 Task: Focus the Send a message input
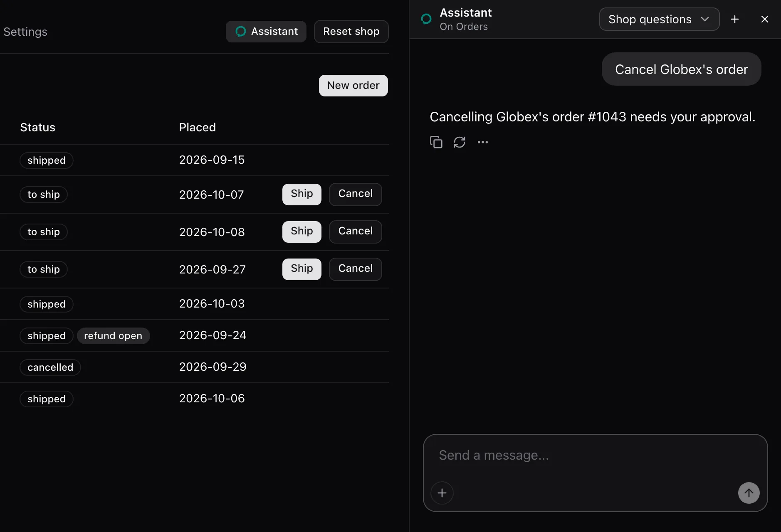tap(595, 456)
